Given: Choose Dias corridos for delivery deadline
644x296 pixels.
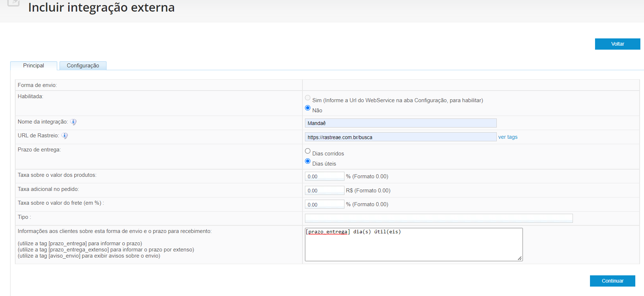Looking at the screenshot, I should point(308,151).
